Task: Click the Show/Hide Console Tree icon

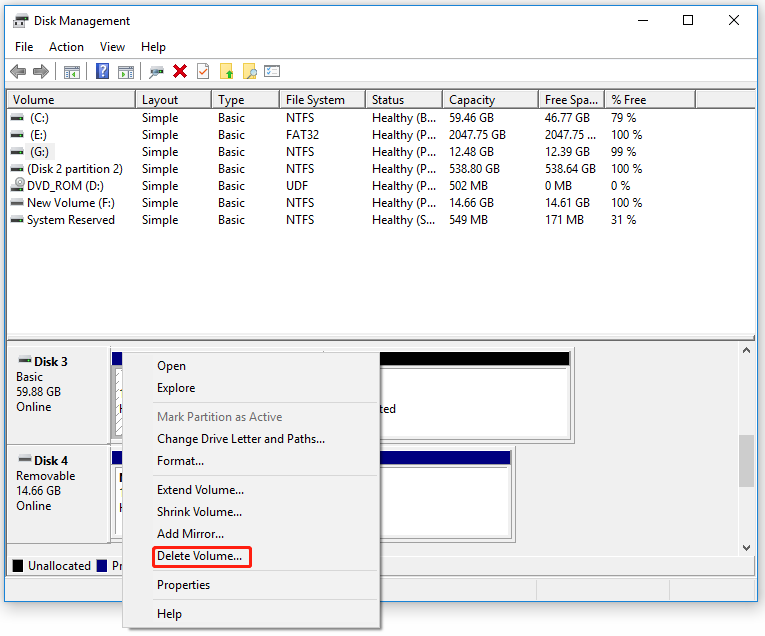Action: (72, 72)
